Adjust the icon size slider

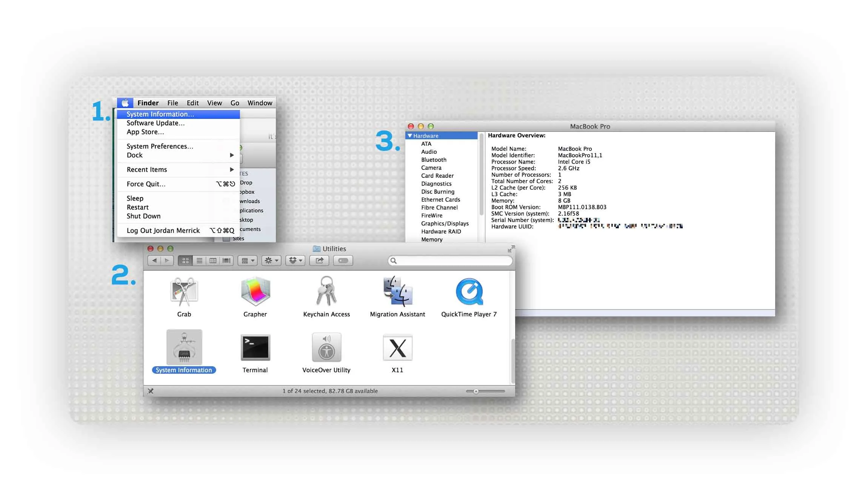click(476, 392)
